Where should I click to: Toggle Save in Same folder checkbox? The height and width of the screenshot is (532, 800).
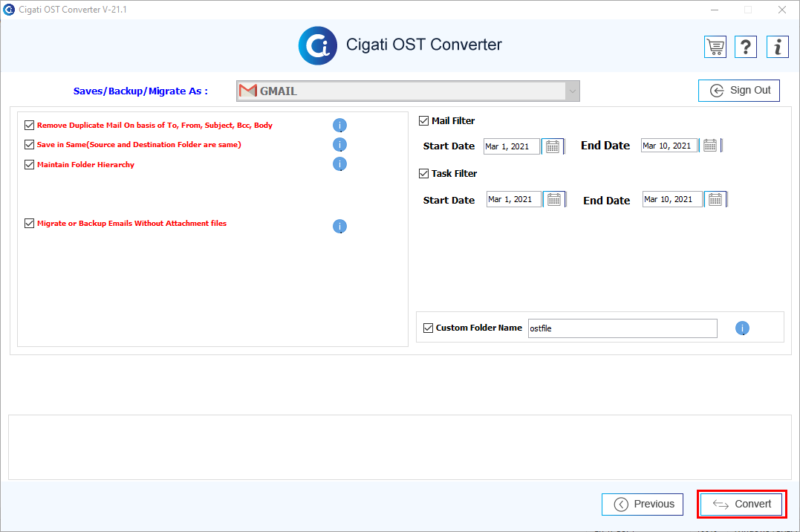point(29,144)
